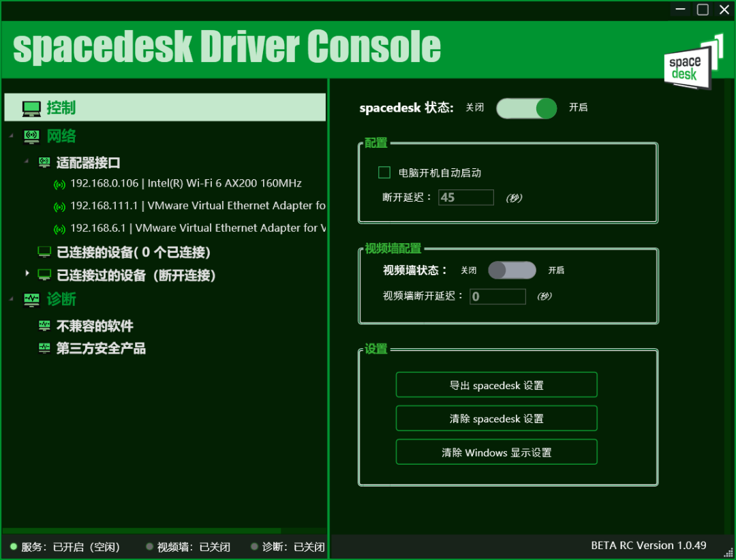Screen dimensions: 736x560
Task: Collapse the 诊断 tree node arrow
Action: pos(12,299)
